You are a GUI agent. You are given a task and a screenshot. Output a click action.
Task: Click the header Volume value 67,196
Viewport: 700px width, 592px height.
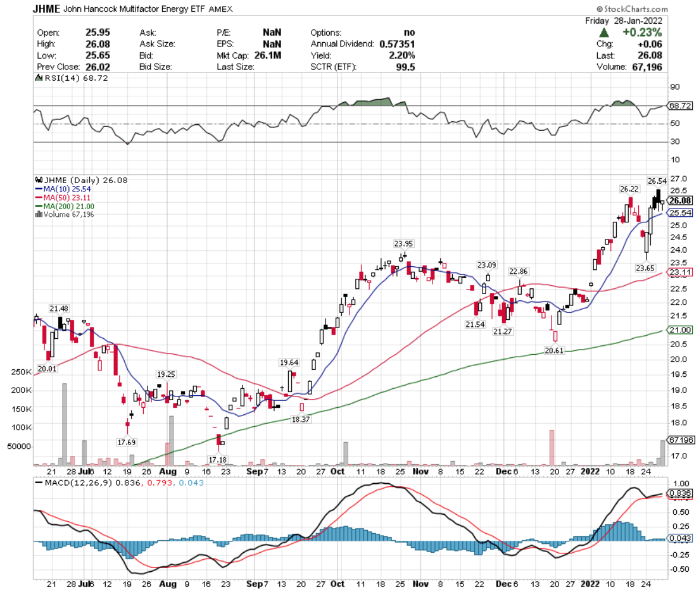[647, 67]
